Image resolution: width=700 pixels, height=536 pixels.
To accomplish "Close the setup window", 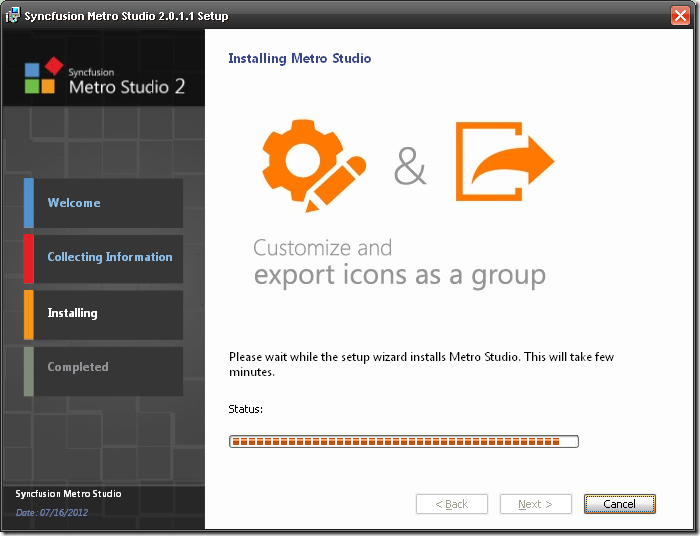I will 680,16.
